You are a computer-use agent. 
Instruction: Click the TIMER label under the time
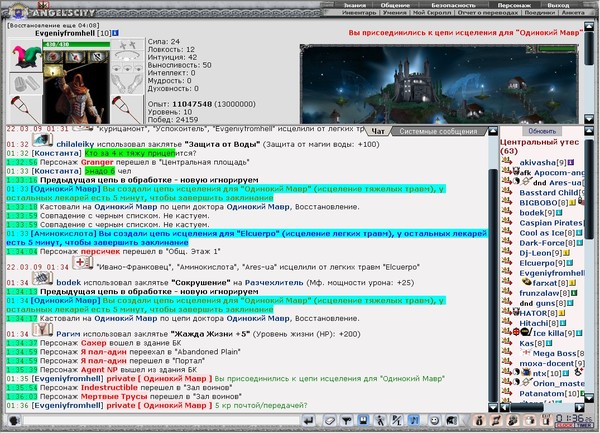pos(584,425)
